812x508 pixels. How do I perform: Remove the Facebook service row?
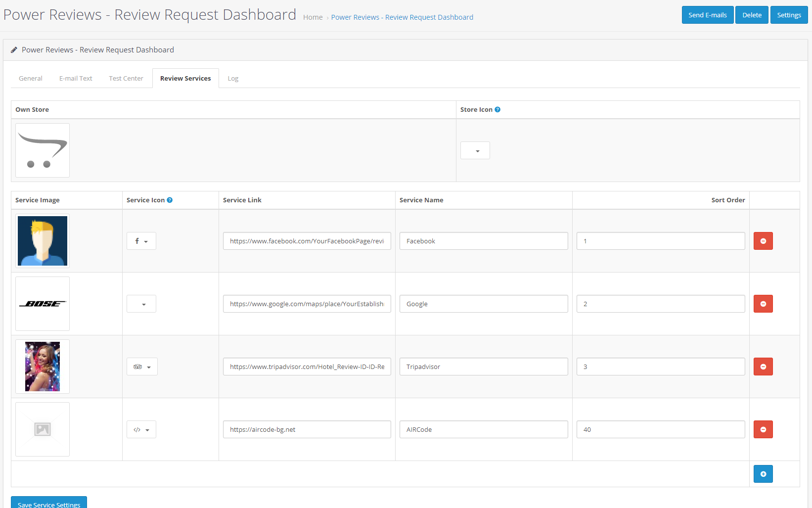point(763,241)
